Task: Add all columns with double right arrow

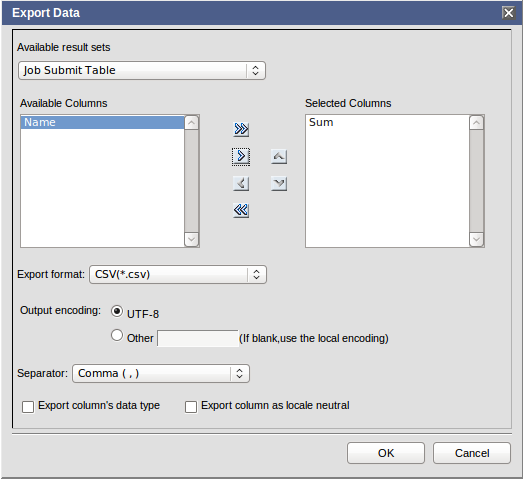Action: tap(241, 129)
